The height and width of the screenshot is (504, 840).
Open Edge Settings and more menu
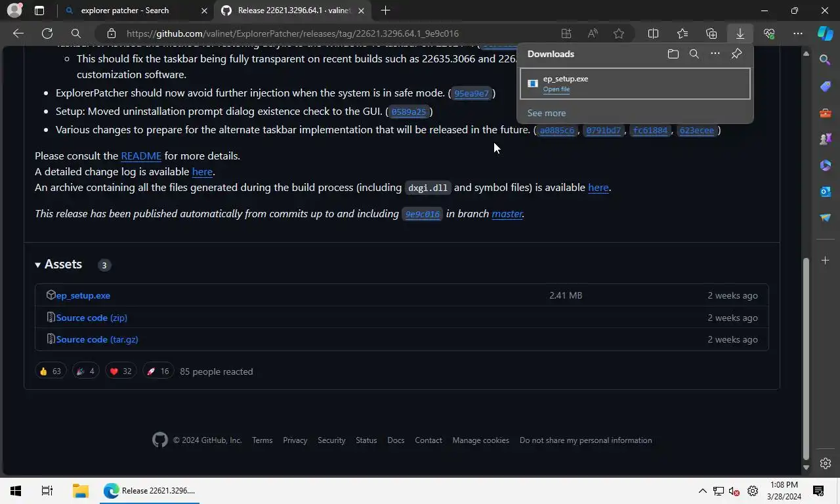798,33
